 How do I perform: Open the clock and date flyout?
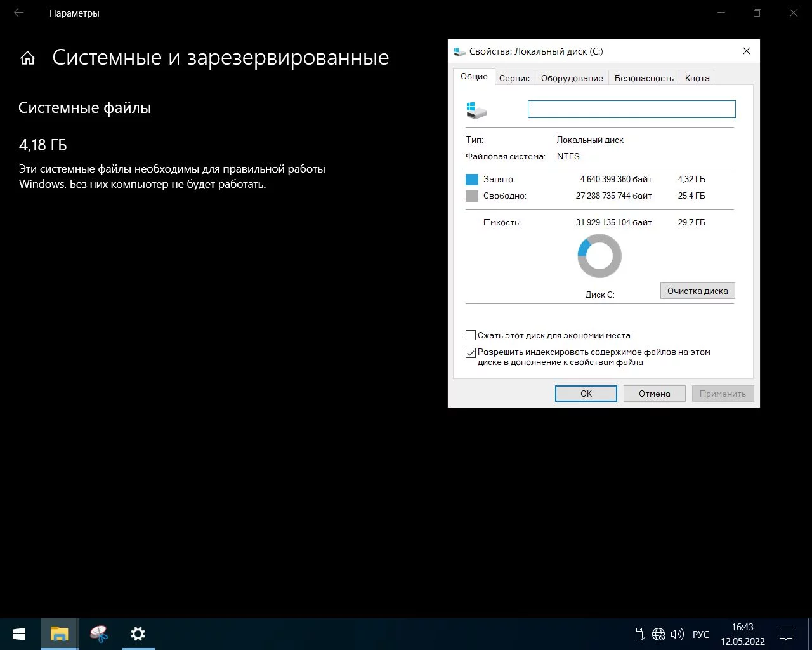[x=743, y=633]
